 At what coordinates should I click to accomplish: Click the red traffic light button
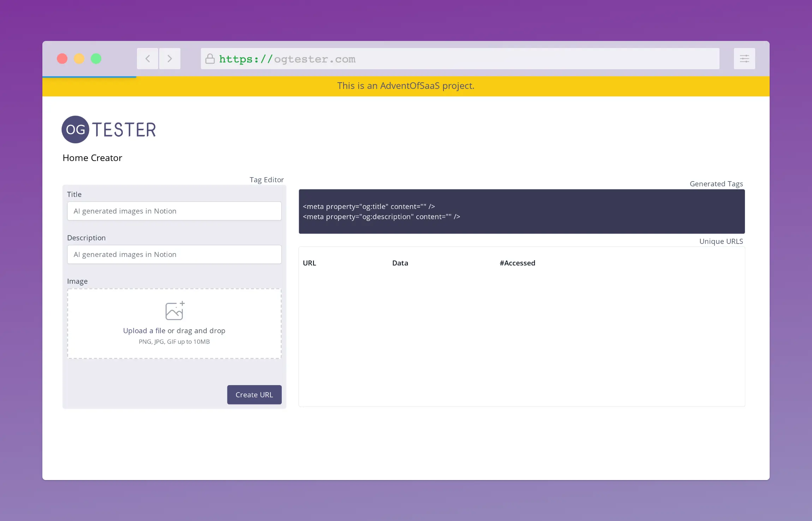(x=62, y=58)
